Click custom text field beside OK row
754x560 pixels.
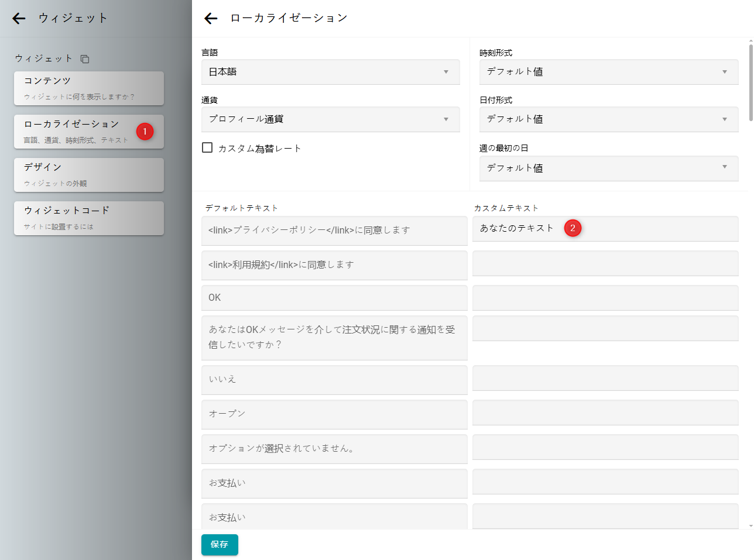(x=605, y=298)
